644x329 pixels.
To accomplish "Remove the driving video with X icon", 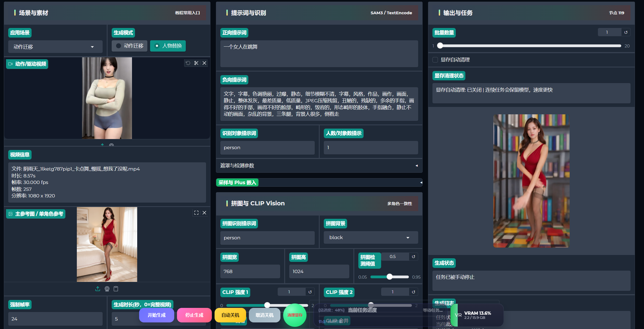I will tap(204, 63).
